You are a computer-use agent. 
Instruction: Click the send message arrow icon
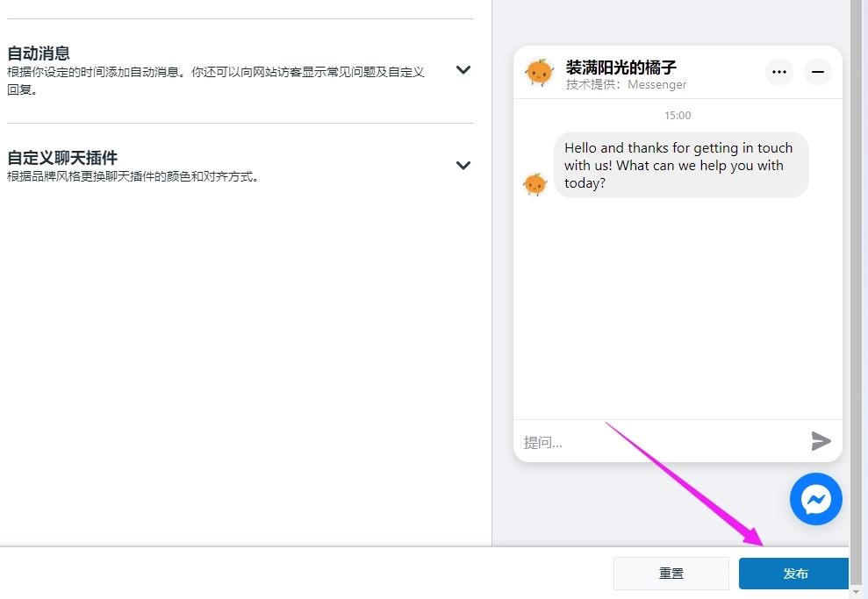pyautogui.click(x=821, y=441)
